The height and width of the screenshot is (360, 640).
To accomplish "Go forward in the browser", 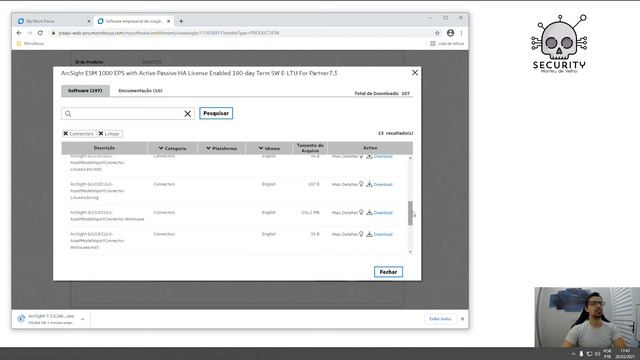I will tap(29, 33).
